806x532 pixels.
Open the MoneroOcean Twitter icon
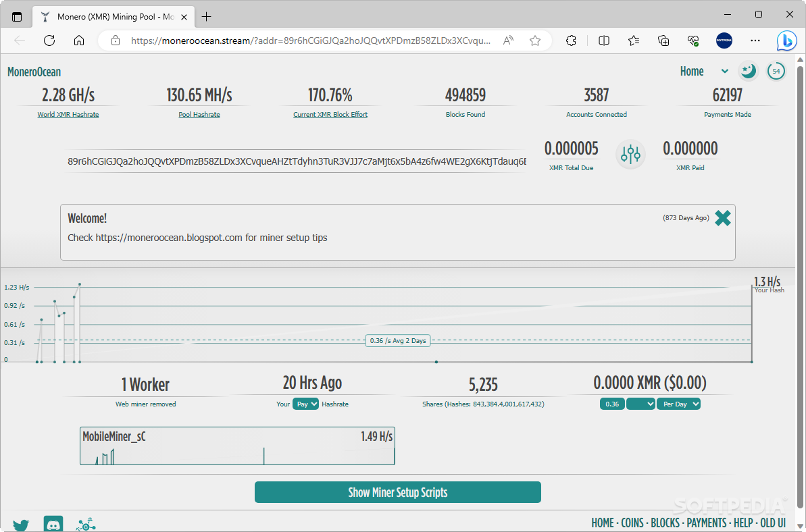[x=20, y=525]
